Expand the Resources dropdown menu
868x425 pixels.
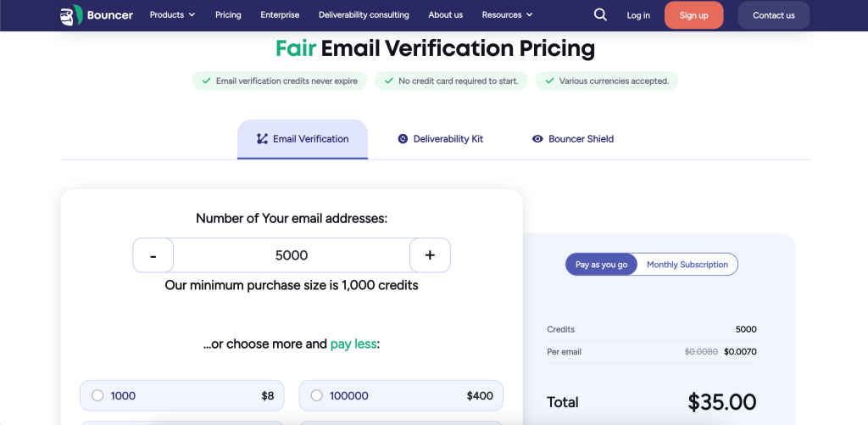pyautogui.click(x=507, y=15)
